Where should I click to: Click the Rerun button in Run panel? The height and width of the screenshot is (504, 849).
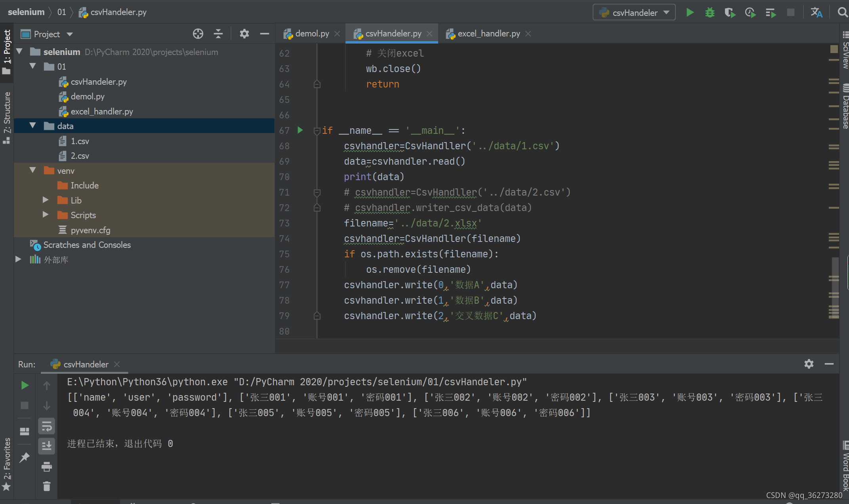pos(25,385)
